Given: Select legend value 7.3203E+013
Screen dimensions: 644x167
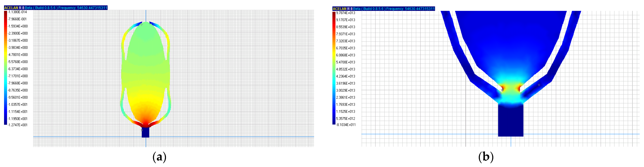Looking at the screenshot, I should tap(345, 41).
